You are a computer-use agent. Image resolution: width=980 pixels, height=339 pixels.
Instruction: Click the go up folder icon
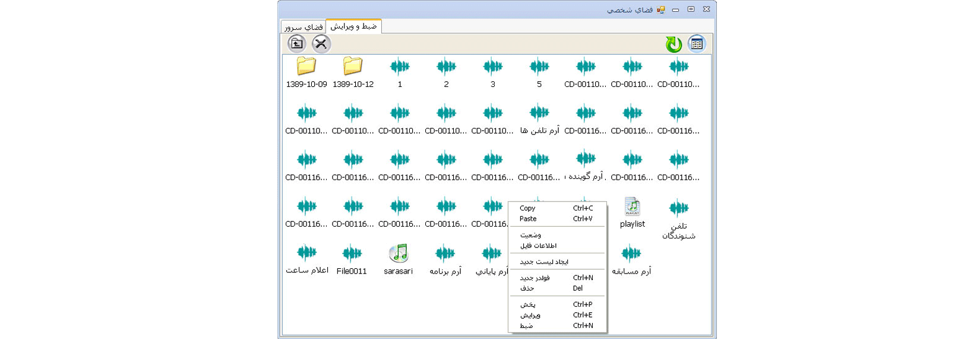click(x=297, y=43)
